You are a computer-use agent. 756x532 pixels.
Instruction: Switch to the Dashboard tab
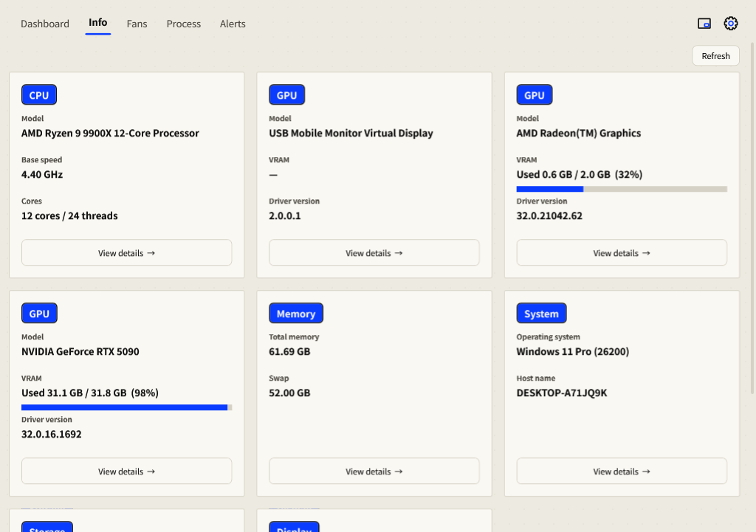tap(45, 24)
